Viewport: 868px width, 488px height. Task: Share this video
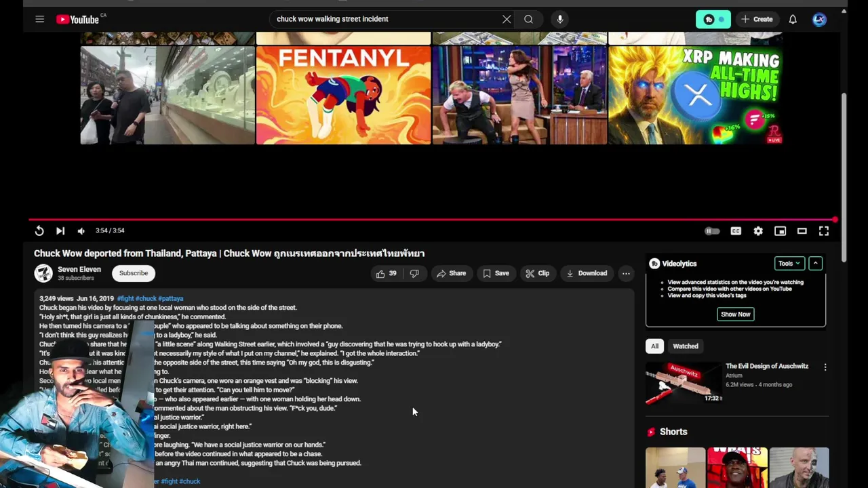coord(451,273)
